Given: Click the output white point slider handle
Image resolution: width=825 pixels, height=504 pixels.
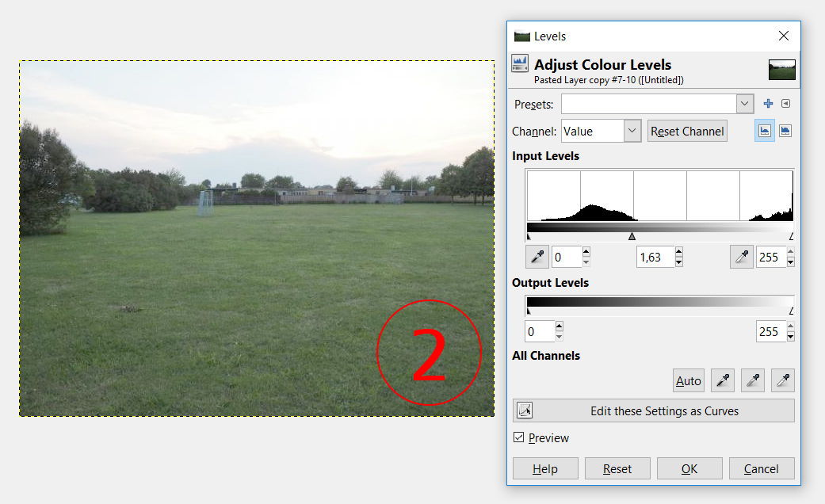Looking at the screenshot, I should (x=791, y=311).
